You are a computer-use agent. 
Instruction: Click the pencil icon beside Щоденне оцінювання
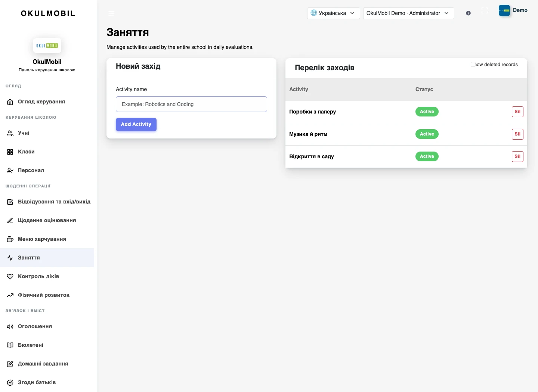(10, 221)
